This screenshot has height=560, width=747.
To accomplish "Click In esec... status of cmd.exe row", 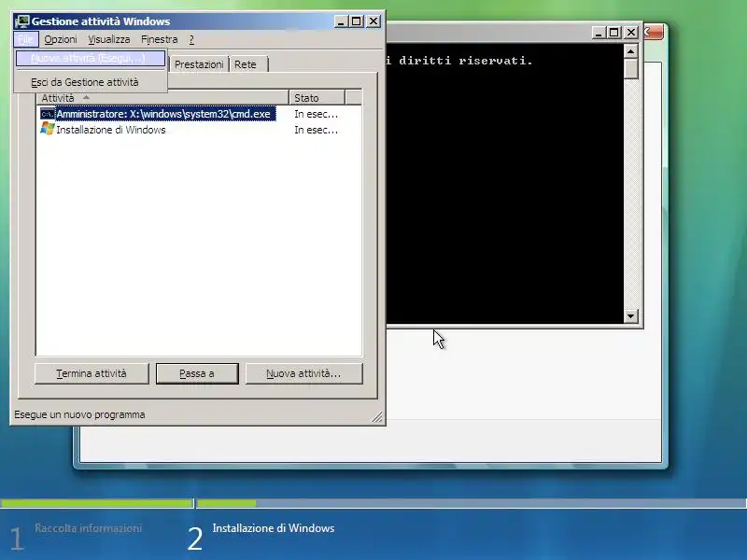I will [x=316, y=114].
